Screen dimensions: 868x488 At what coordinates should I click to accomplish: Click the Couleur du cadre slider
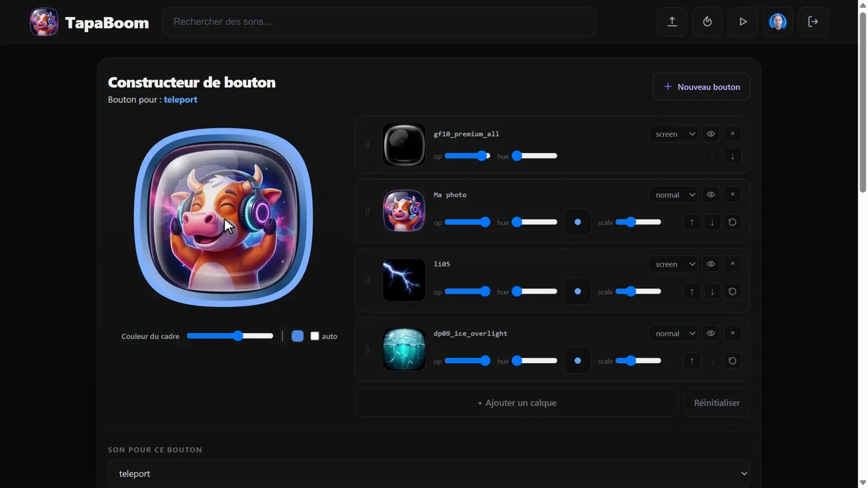click(230, 336)
